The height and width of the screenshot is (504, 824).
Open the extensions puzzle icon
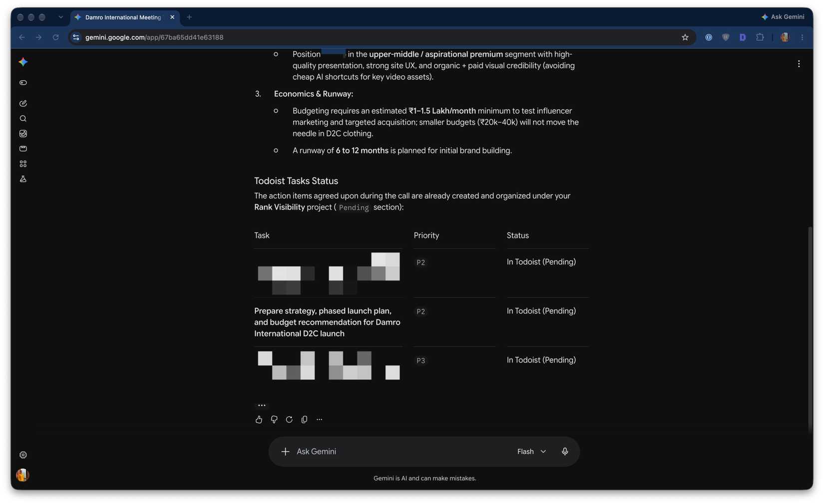pyautogui.click(x=760, y=37)
